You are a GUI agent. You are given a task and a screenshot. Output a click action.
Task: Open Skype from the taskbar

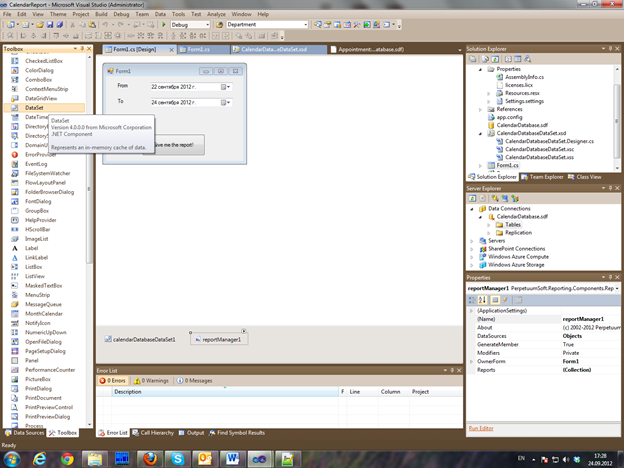[177, 459]
